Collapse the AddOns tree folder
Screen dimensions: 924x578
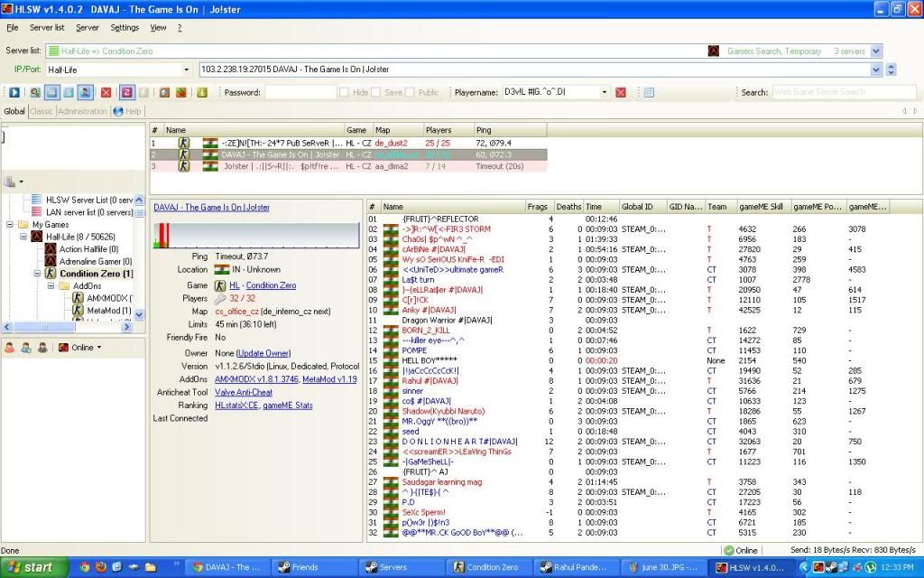click(51, 286)
